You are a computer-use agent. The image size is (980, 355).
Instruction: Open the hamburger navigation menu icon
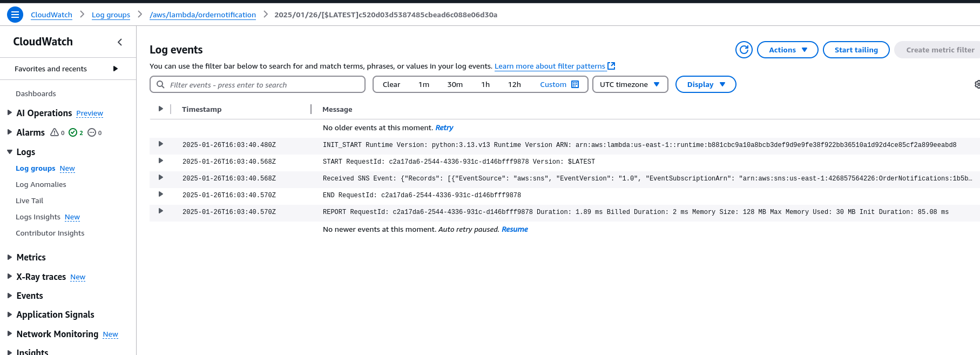(x=15, y=15)
